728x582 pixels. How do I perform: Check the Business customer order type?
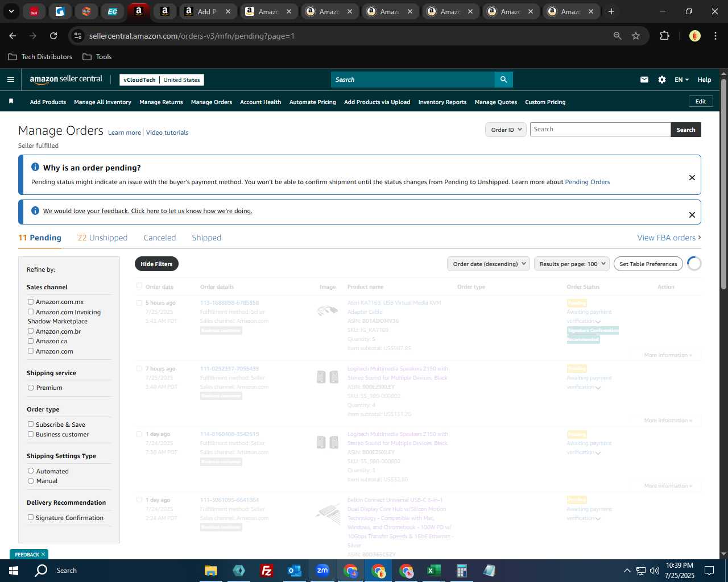point(31,434)
